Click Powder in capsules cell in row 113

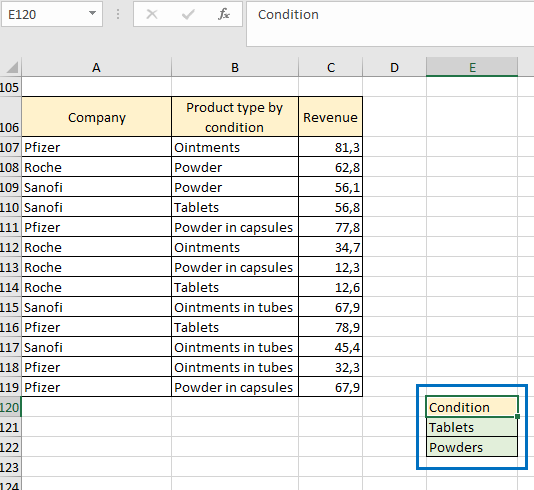coord(235,267)
